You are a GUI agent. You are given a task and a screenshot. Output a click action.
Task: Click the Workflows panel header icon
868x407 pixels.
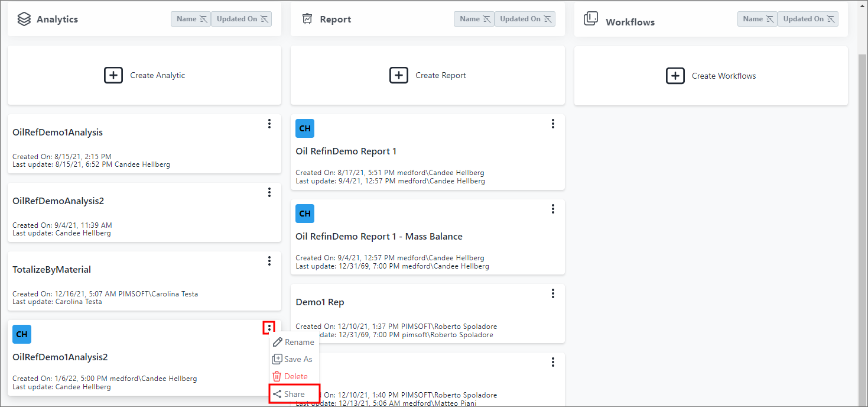[590, 19]
